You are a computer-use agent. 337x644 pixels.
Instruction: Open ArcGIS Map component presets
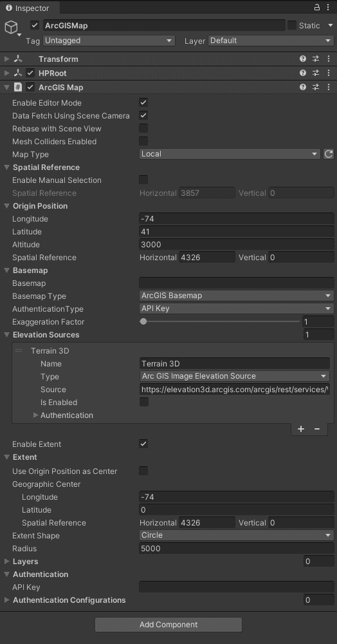pyautogui.click(x=316, y=87)
